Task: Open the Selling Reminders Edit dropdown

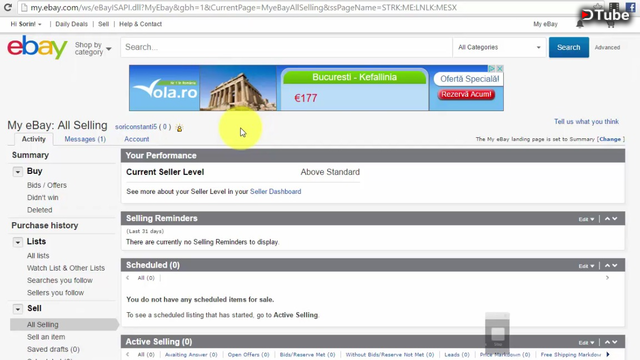Action: [586, 219]
